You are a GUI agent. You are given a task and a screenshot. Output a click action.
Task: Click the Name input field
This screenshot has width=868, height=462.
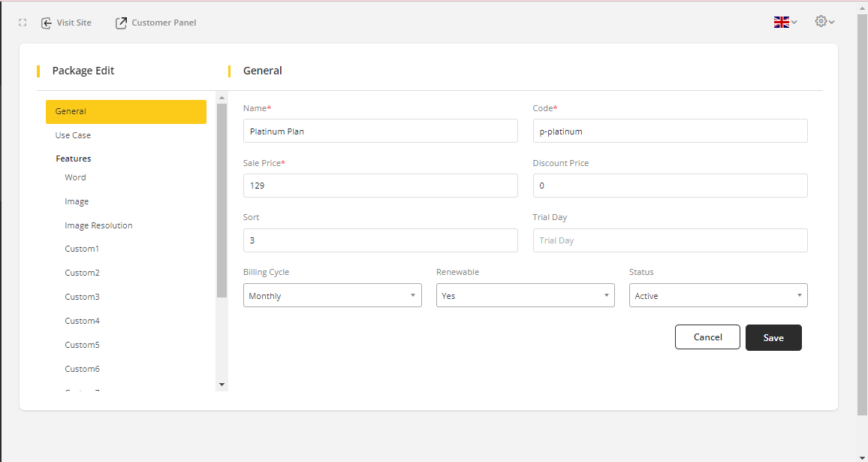380,131
